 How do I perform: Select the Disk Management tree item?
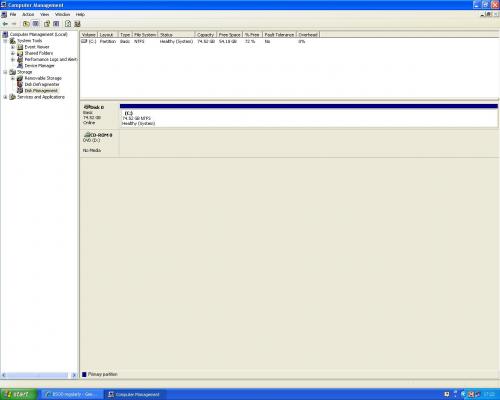41,91
